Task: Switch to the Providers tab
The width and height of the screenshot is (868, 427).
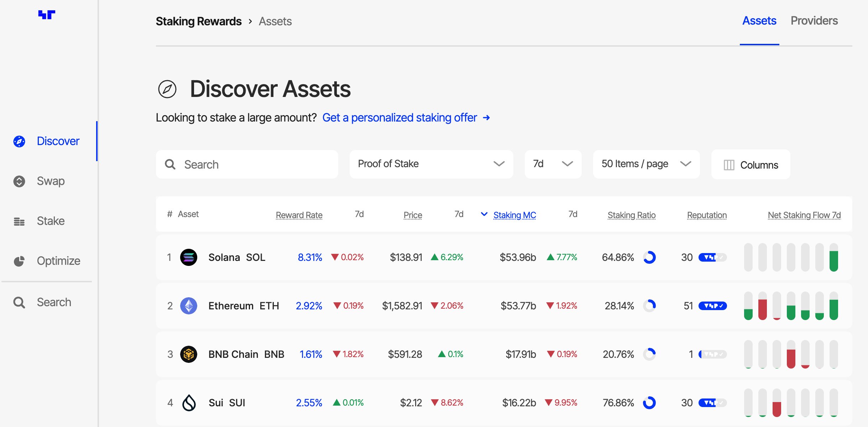Action: 814,21
